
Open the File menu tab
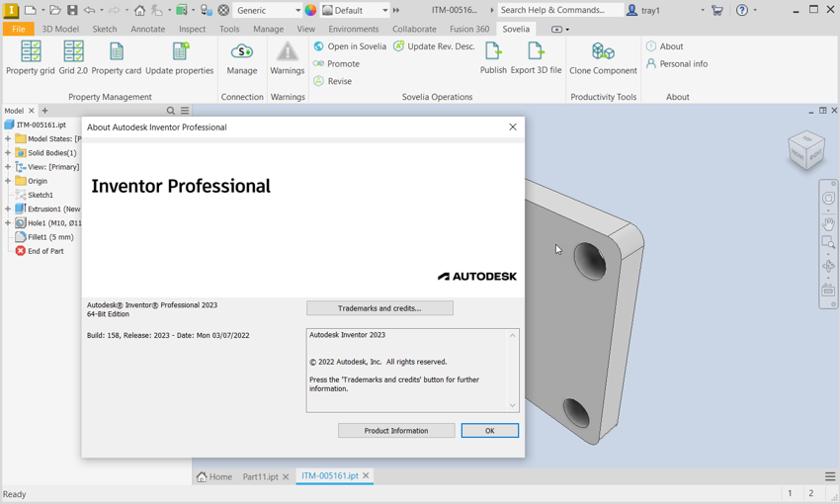click(x=19, y=29)
